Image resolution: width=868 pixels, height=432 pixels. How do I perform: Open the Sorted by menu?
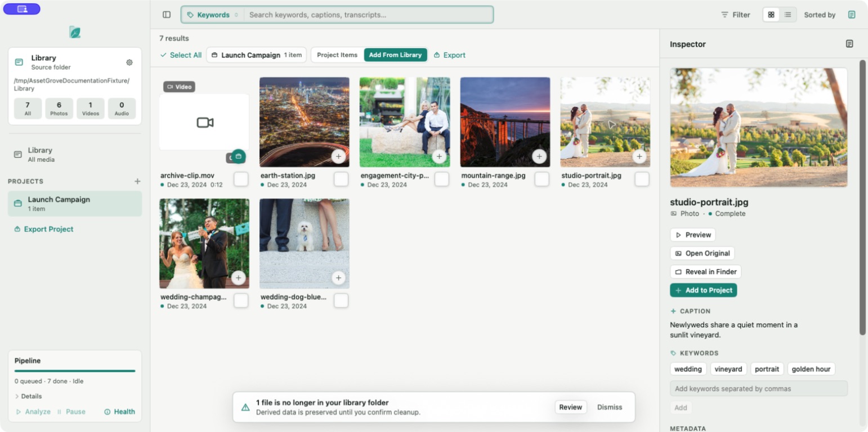820,15
